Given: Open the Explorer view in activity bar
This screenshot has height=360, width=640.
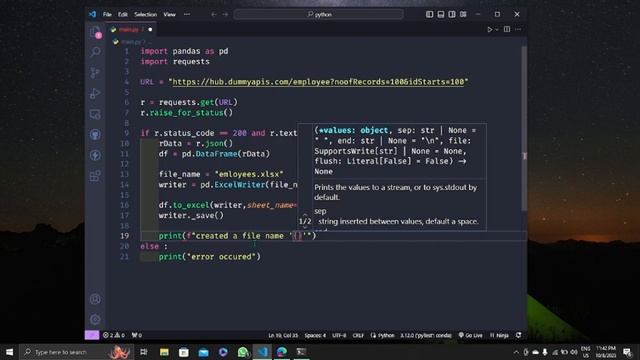Looking at the screenshot, I should click(95, 32).
